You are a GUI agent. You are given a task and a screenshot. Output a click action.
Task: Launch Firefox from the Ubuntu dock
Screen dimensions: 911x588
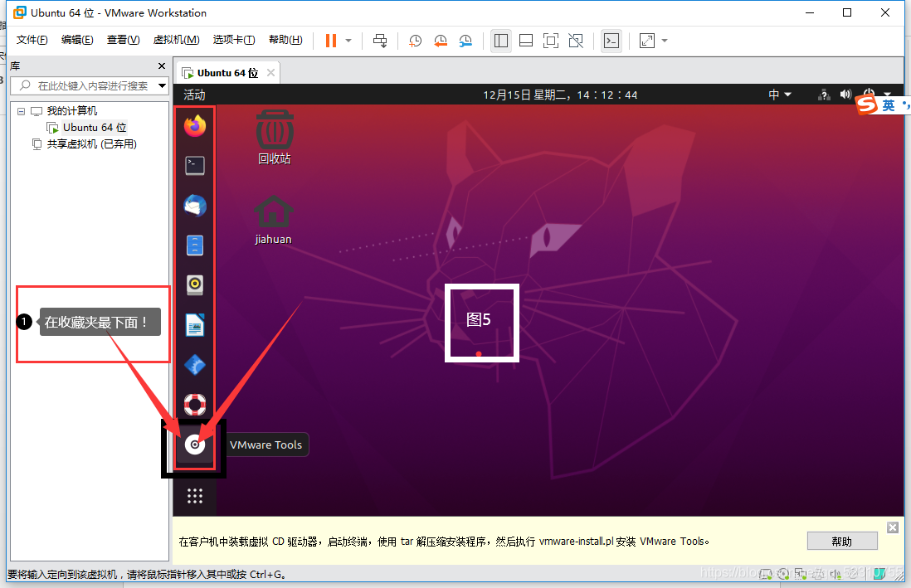click(x=194, y=125)
